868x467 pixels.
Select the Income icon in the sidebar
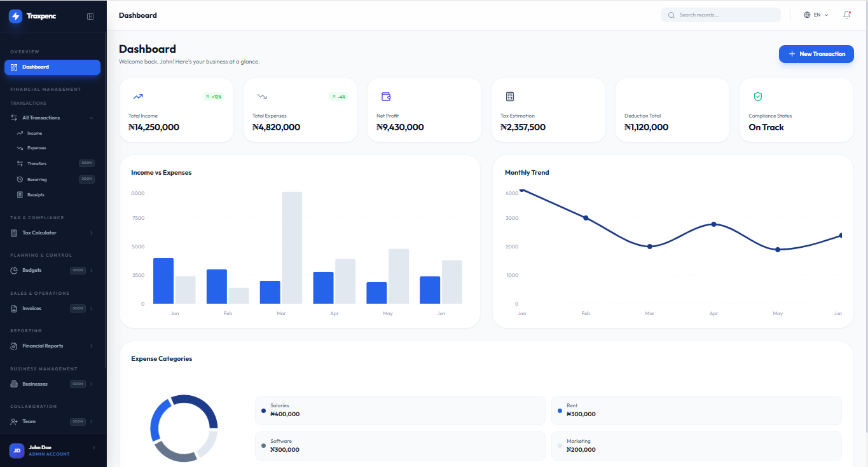point(21,133)
